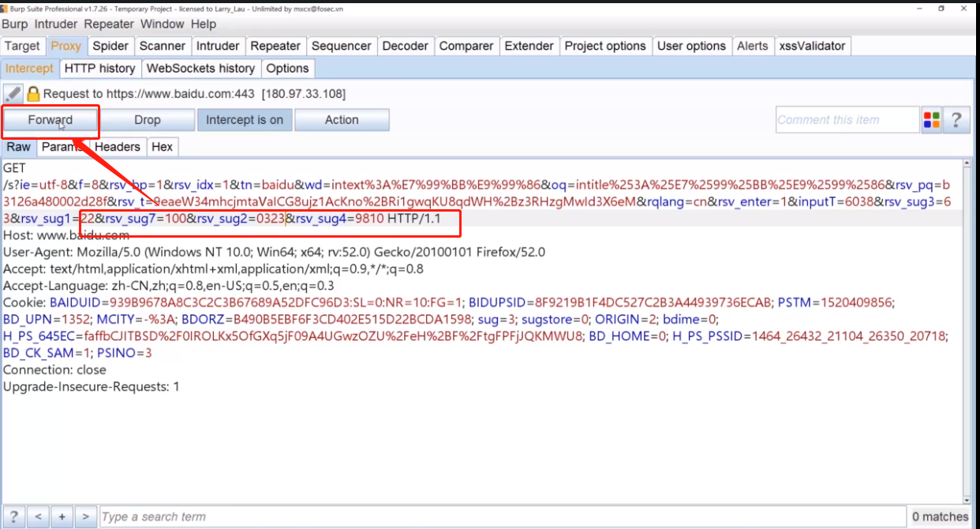Viewport: 980px width, 529px height.
Task: Drop the intercepted request
Action: [x=148, y=120]
